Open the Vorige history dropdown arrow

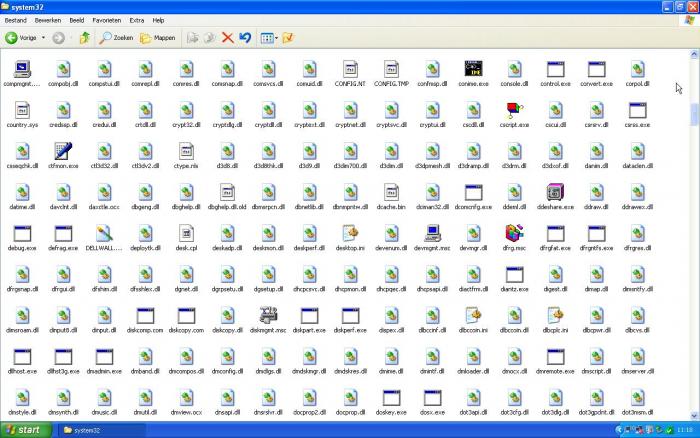pos(43,38)
